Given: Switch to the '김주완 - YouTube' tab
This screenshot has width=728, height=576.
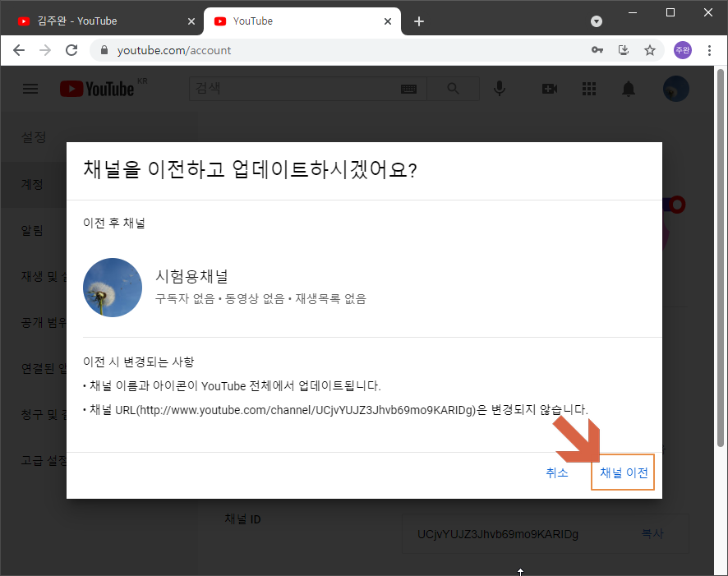Looking at the screenshot, I should tap(101, 21).
